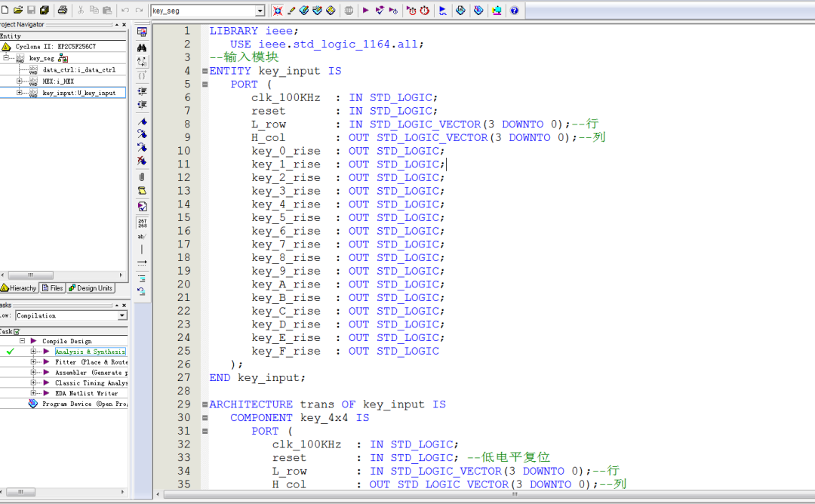
Task: Open the Programmer tool from top toolbar
Action: tap(478, 11)
